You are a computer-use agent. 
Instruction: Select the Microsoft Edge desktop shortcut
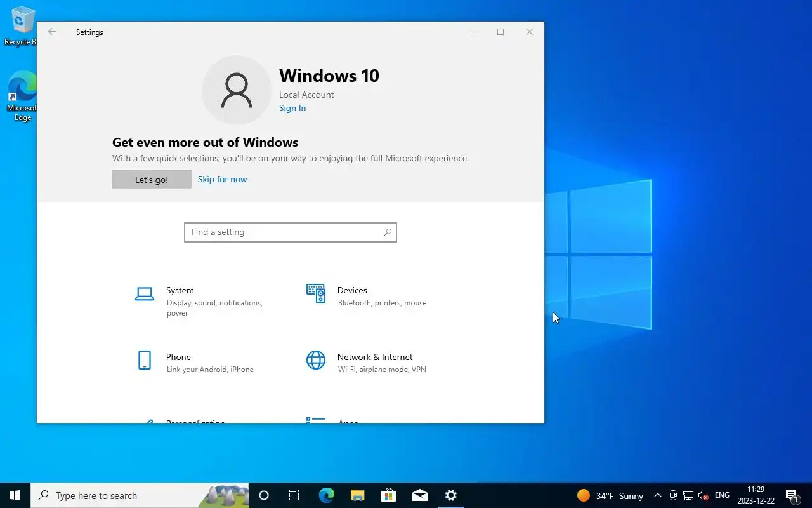pos(22,96)
